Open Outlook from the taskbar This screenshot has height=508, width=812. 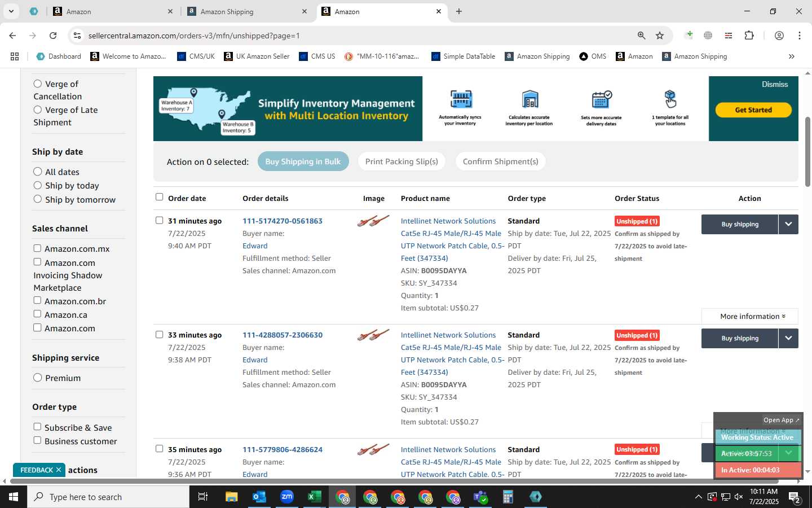[x=259, y=497]
